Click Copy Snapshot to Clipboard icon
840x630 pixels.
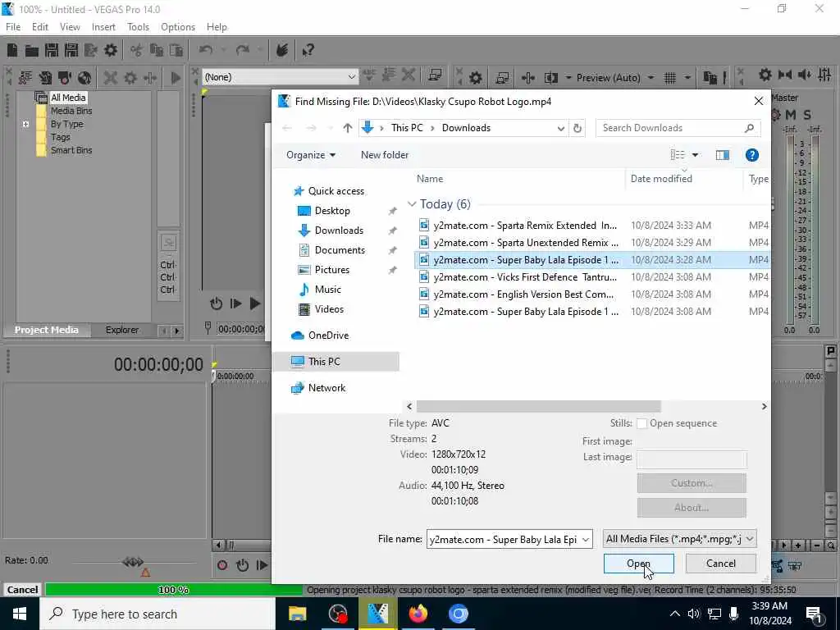tap(710, 78)
